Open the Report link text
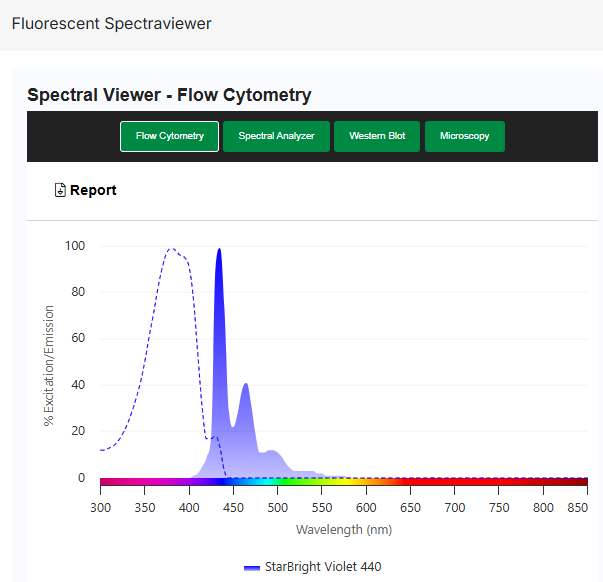The height and width of the screenshot is (582, 603). [x=93, y=190]
